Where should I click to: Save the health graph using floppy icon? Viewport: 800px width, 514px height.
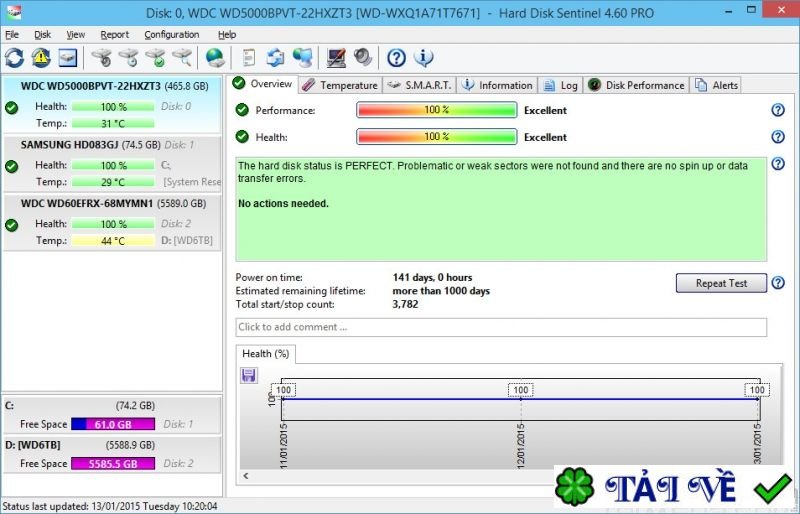249,375
